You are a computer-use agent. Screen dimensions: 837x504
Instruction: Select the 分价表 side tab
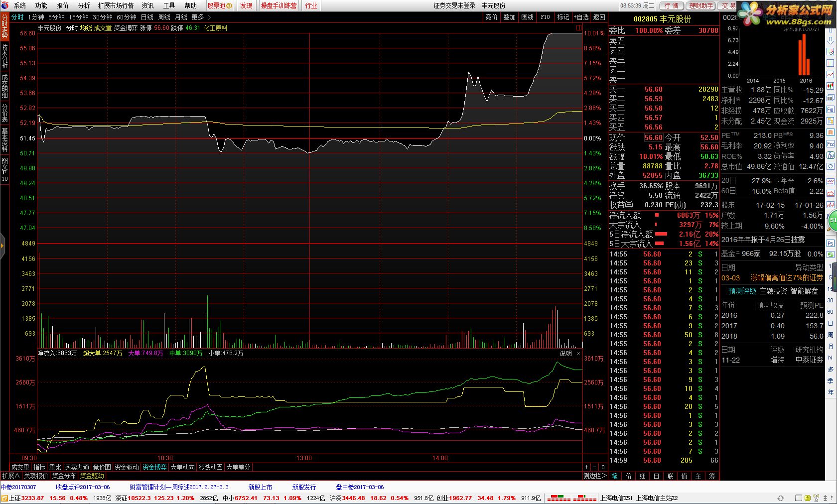point(4,113)
